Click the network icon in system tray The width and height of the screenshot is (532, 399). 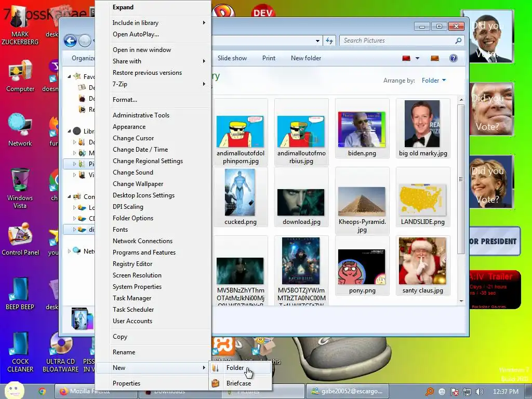coord(467,392)
